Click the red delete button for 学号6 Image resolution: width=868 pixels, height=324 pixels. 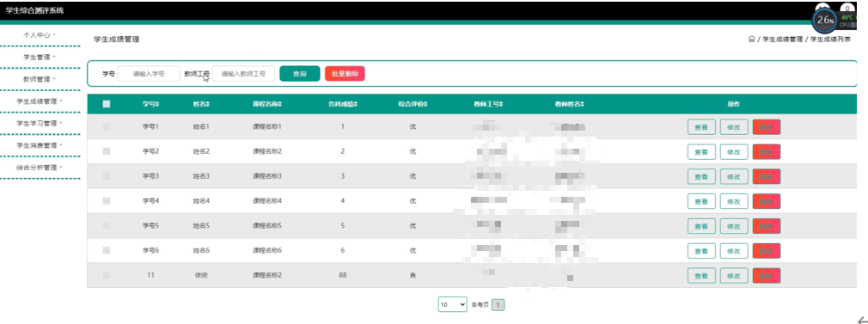tap(767, 251)
